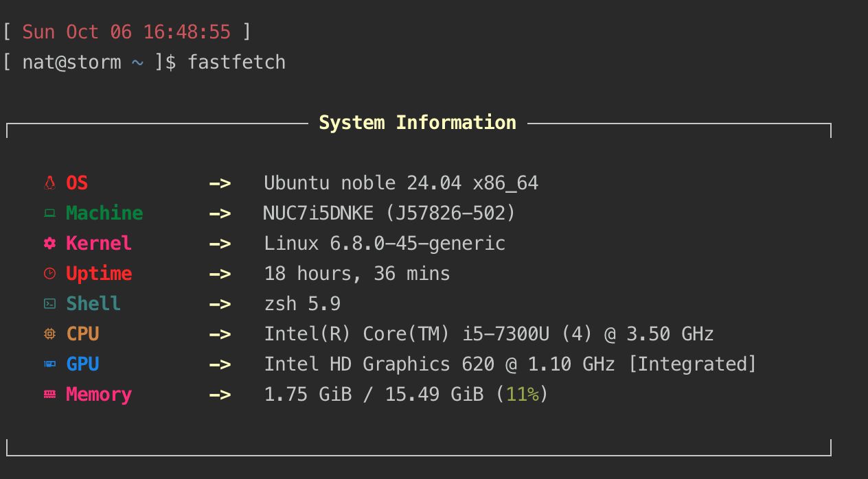
Task: Click the System Information heading
Action: [418, 123]
